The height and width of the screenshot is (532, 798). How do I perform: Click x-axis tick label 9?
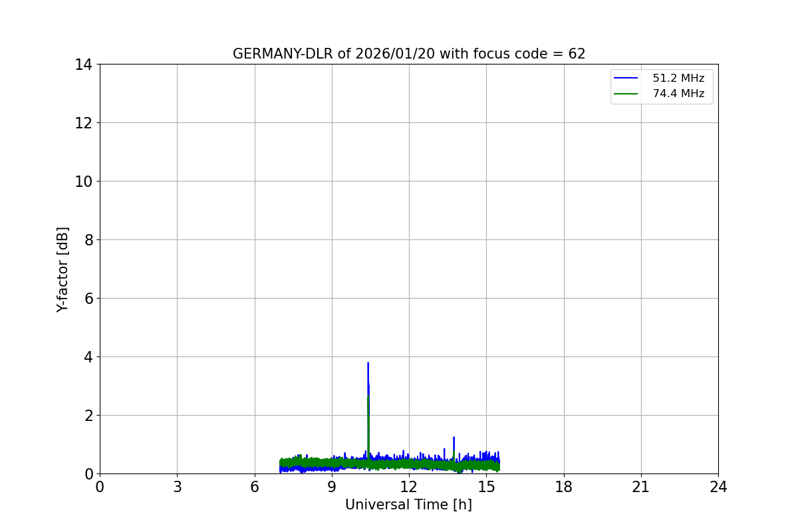click(x=332, y=487)
